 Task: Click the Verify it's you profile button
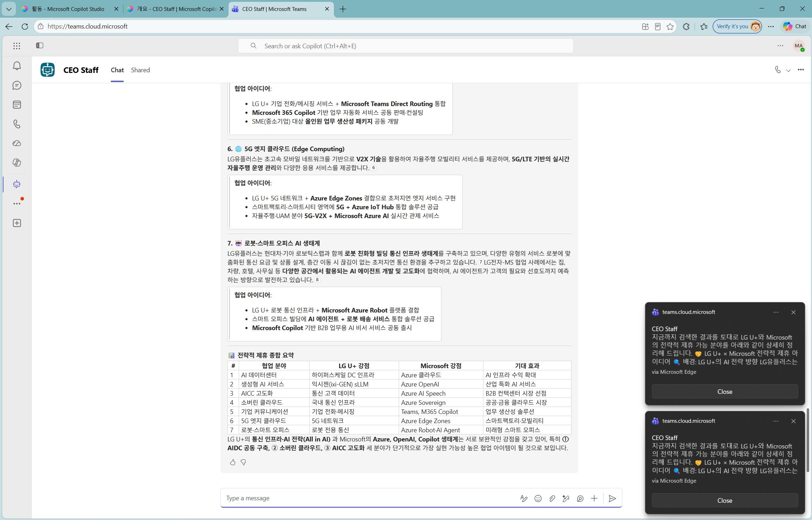(737, 26)
